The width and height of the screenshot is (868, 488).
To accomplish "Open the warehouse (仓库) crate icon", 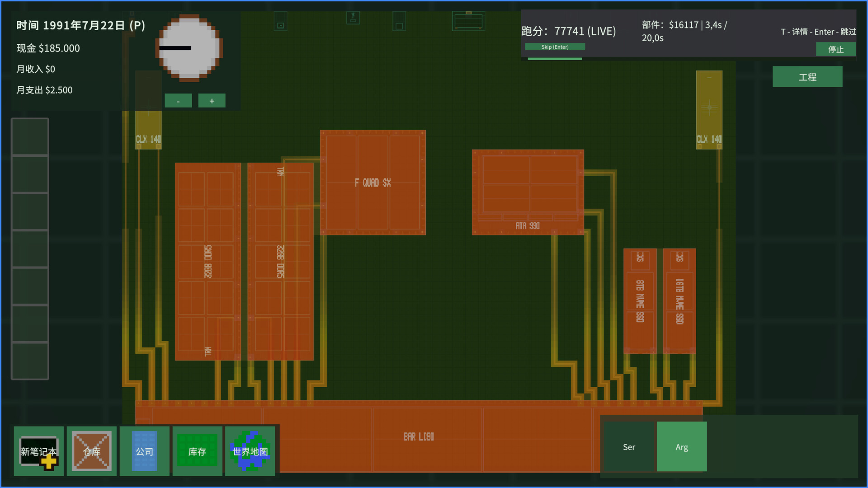I will click(92, 451).
